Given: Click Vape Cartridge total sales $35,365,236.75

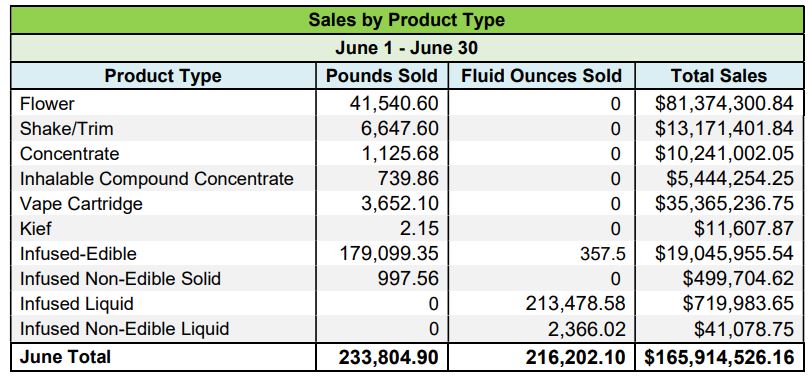Looking at the screenshot, I should (724, 203).
